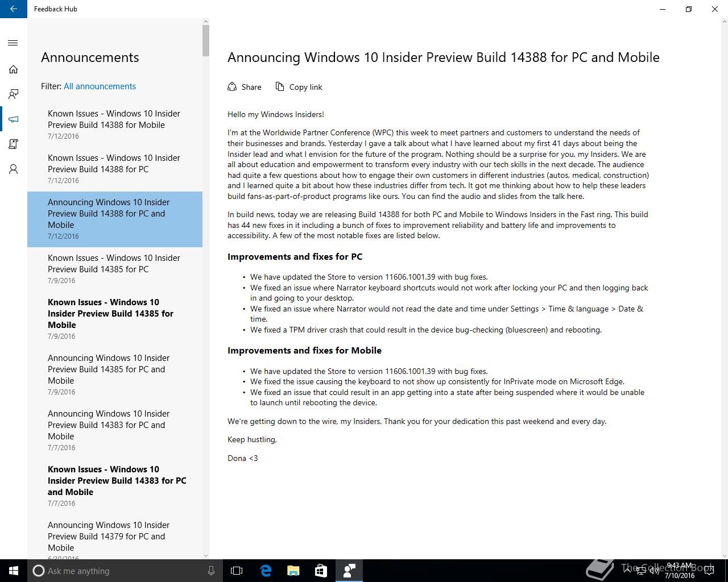
Task: Open Known Issues Build 14388 for PC
Action: click(115, 169)
